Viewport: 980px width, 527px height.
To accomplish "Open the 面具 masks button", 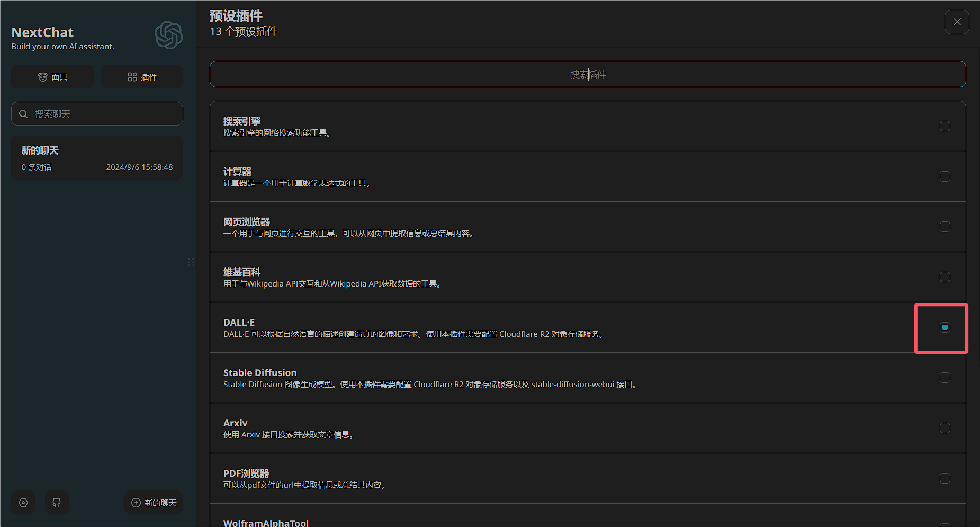I will click(x=52, y=77).
